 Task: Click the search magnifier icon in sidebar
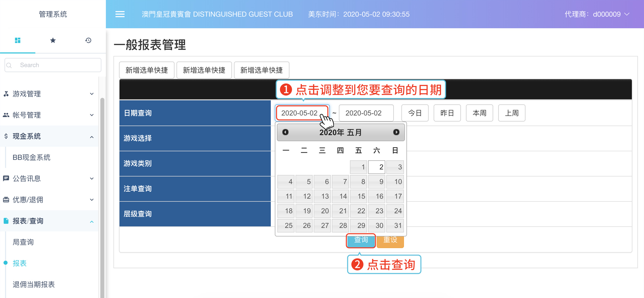[10, 65]
